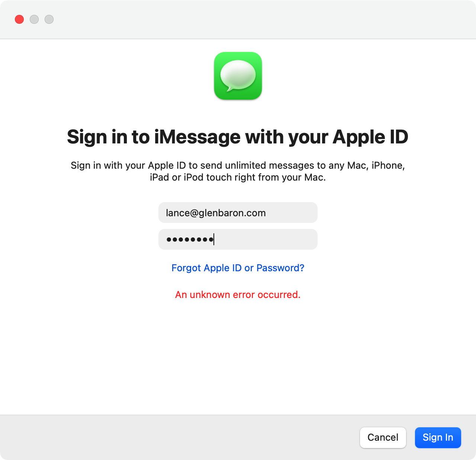Image resolution: width=476 pixels, height=460 pixels.
Task: Click the word iMessage in the heading
Action: [x=197, y=137]
